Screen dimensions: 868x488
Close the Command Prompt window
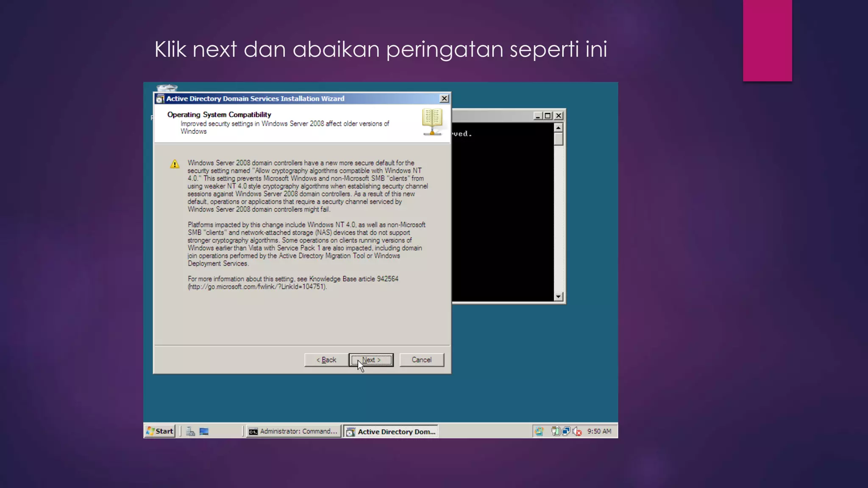559,116
